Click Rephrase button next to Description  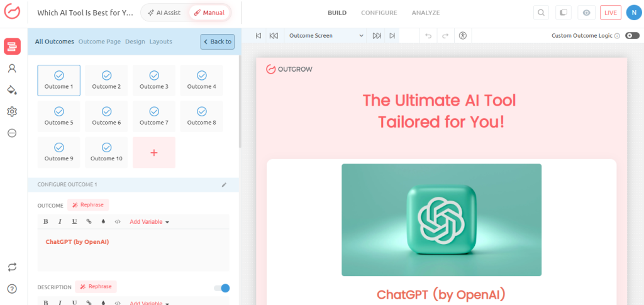point(96,287)
